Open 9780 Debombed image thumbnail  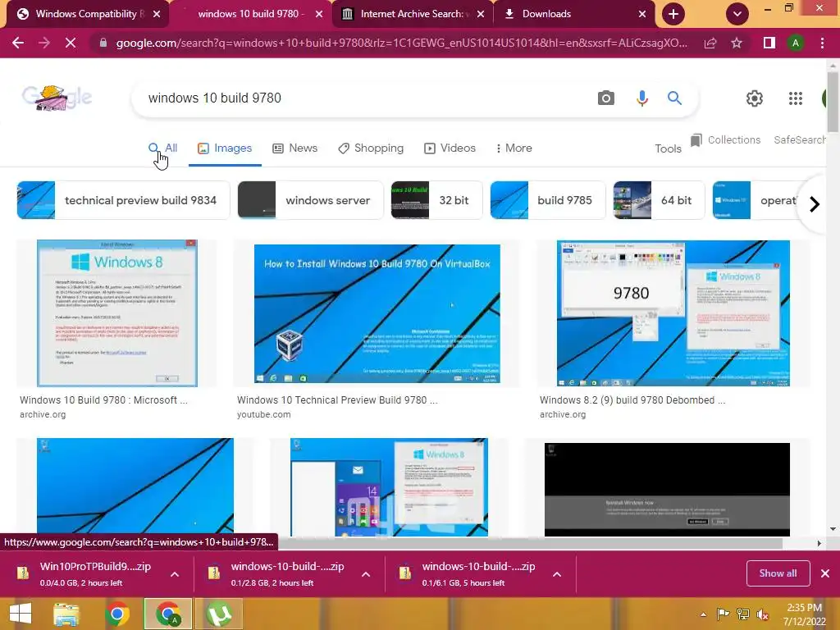[x=673, y=313]
